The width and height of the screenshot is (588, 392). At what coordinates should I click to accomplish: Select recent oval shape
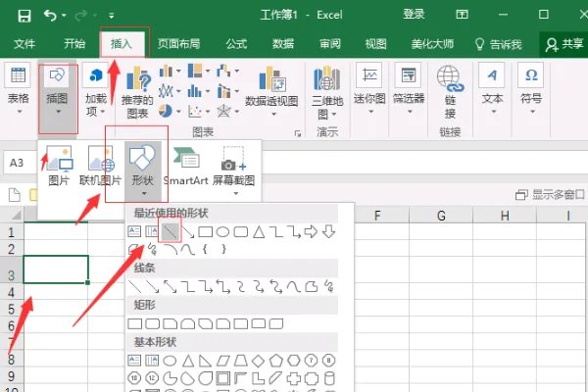click(222, 232)
